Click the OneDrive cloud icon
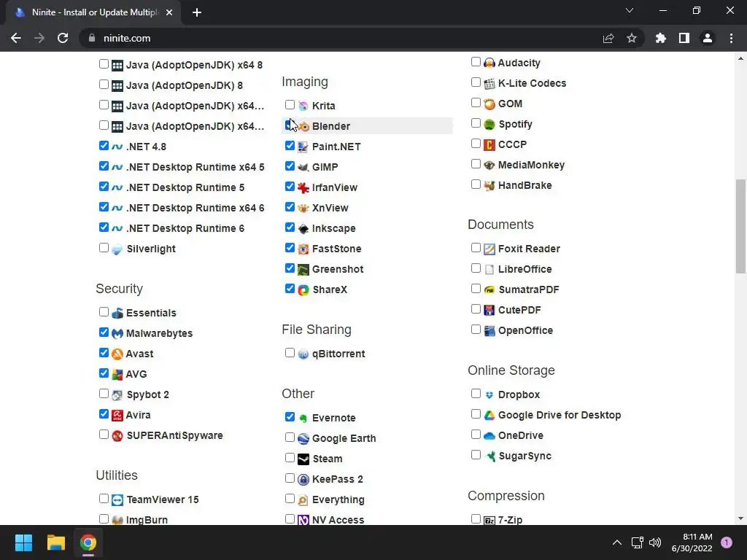This screenshot has width=747, height=560. pos(489,436)
